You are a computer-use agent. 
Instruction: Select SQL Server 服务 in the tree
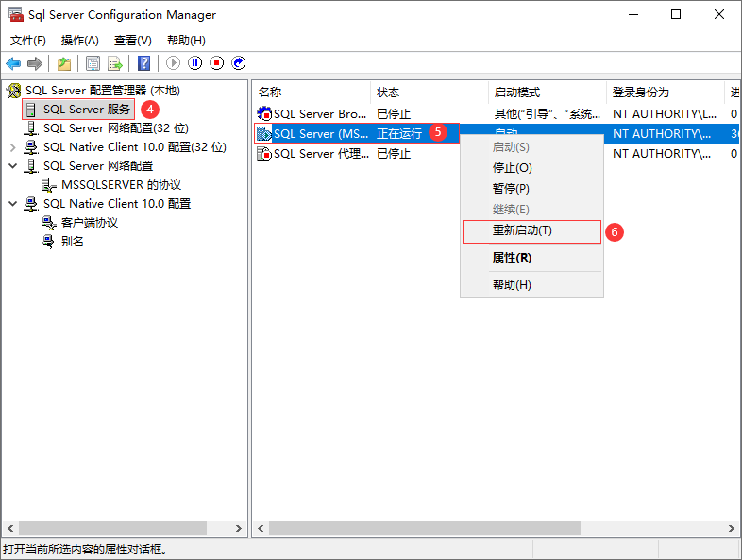(87, 110)
